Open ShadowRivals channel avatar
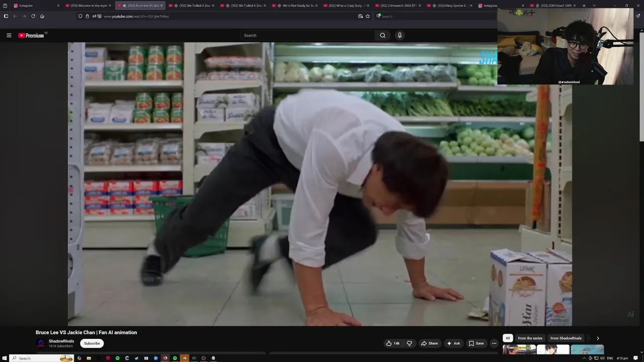Screen dimensions: 644x362 pyautogui.click(x=41, y=343)
